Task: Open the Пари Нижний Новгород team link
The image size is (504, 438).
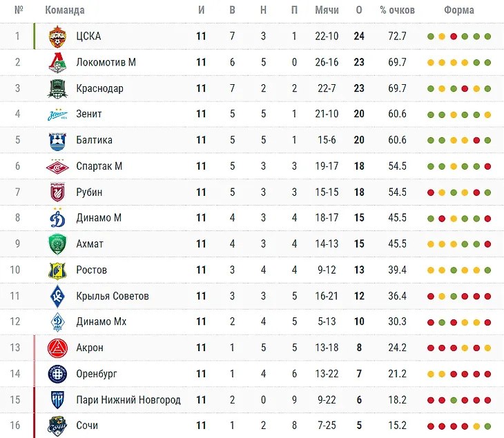Action: click(128, 400)
